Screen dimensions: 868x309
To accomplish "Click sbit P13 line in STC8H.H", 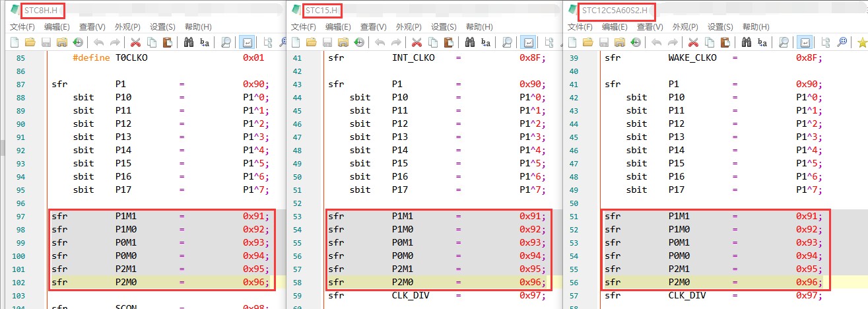I will 171,137.
